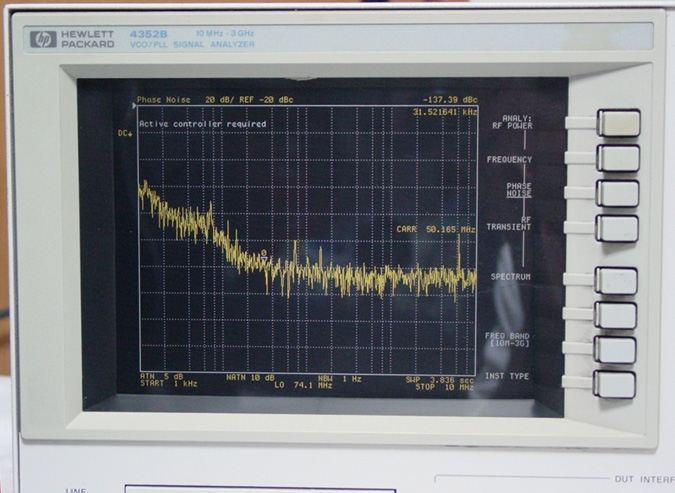Screen dimensions: 675x493
Task: Click the "ATN 5 dB" readout
Action: (161, 377)
